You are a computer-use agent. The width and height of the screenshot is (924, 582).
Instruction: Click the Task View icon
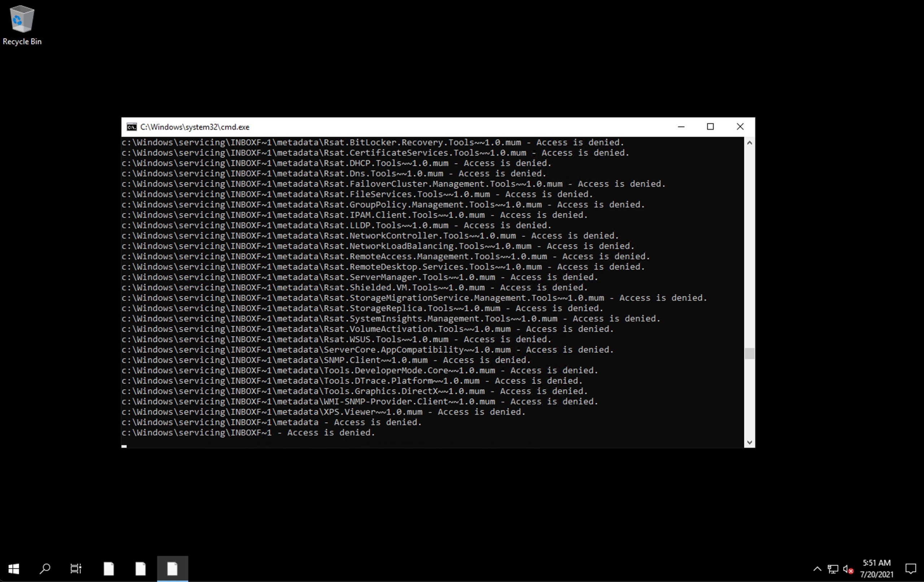pyautogui.click(x=76, y=569)
